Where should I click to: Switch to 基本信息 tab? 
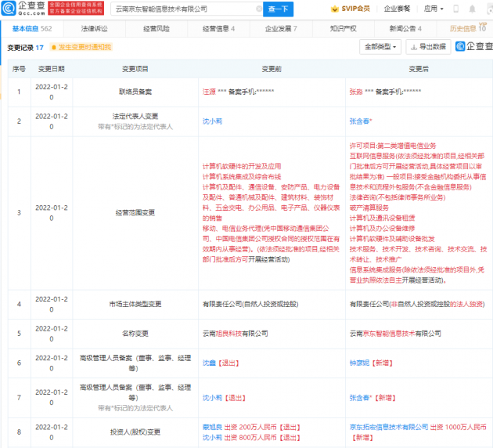[x=32, y=29]
